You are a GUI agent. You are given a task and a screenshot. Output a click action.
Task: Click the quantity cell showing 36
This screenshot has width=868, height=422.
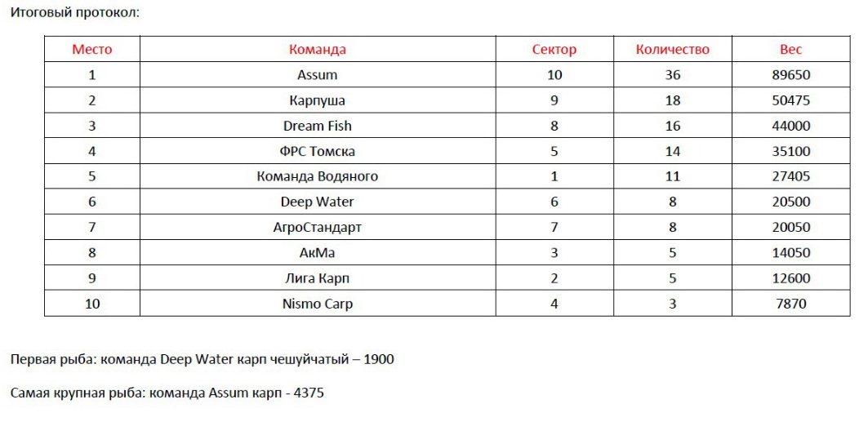(673, 75)
